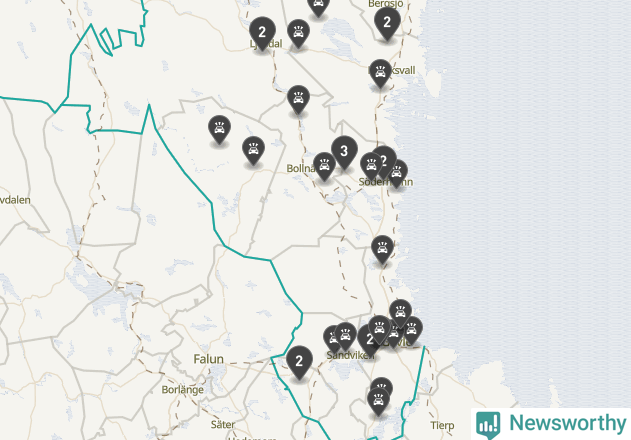This screenshot has height=440, width=631.
Task: Click the westernmost car marker in the inland area
Action: [x=219, y=130]
